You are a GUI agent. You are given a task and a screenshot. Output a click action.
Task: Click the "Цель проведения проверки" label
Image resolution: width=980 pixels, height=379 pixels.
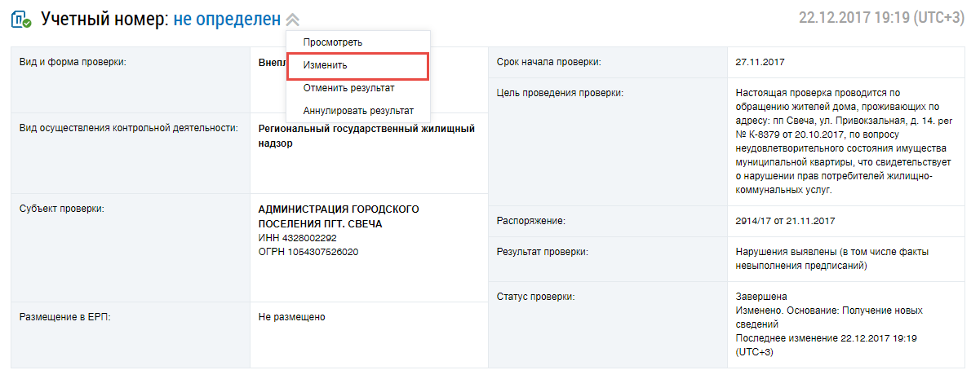coord(559,93)
